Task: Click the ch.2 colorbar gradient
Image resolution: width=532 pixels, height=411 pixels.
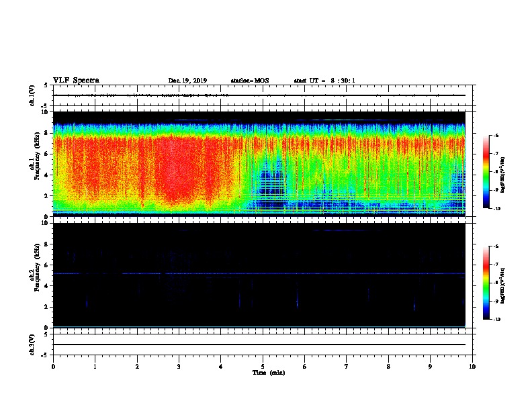Action: tap(486, 283)
